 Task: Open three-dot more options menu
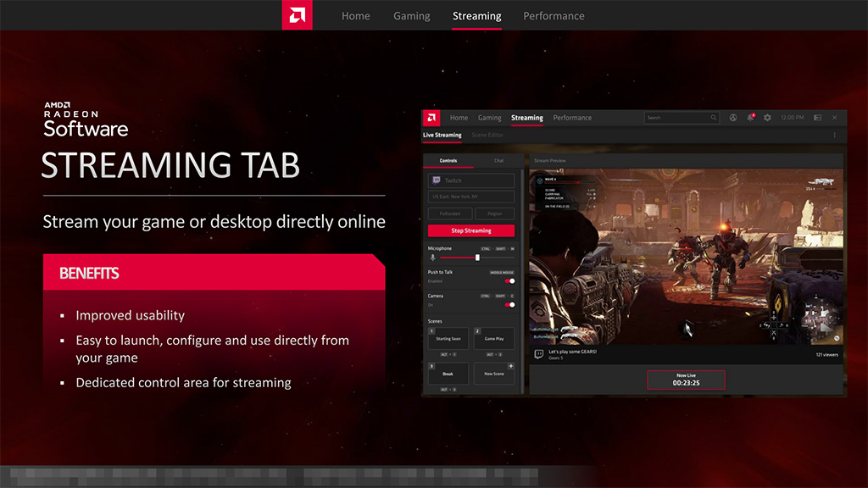coord(835,135)
